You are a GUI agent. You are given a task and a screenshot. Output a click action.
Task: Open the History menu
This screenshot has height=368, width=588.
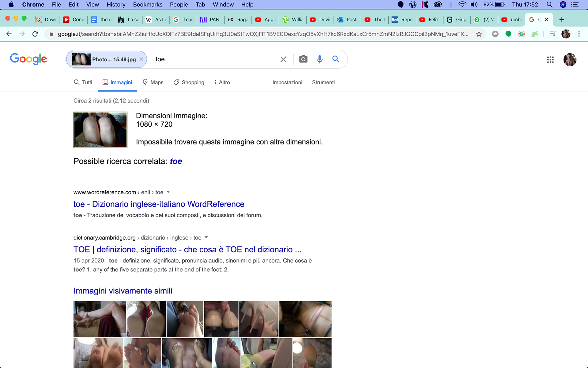(x=116, y=5)
